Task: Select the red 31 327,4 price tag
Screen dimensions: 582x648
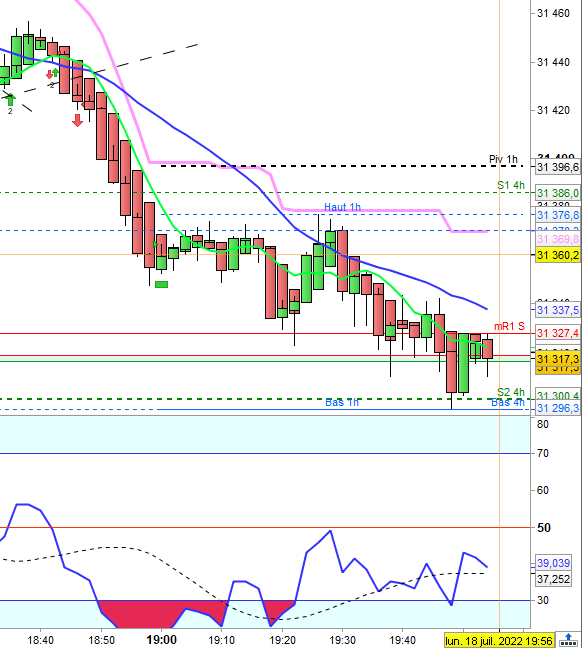Action: pyautogui.click(x=558, y=333)
